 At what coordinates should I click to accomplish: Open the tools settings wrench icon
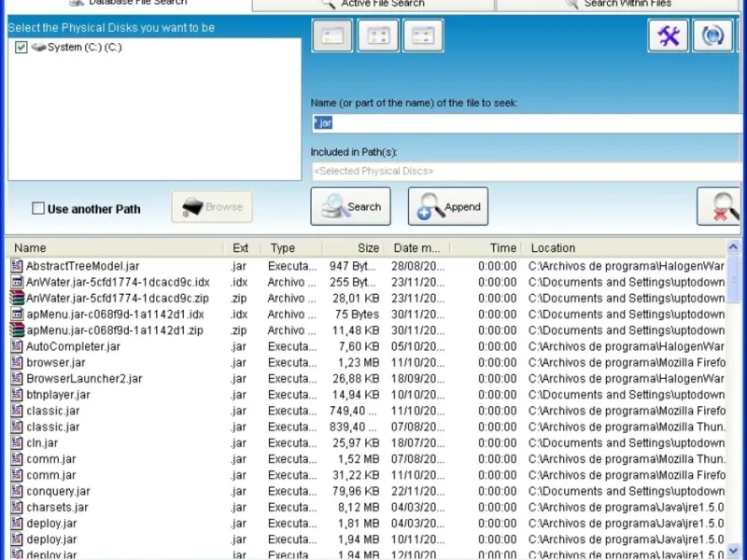(668, 35)
